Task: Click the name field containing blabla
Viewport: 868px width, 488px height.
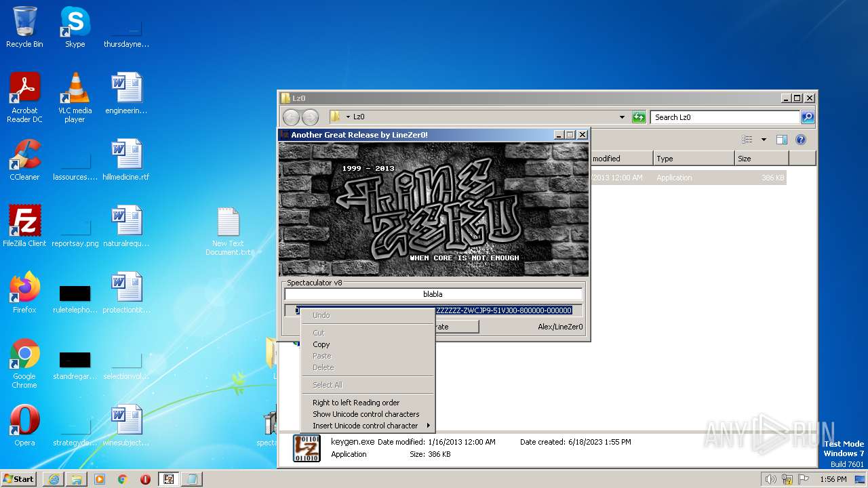Action: click(433, 294)
